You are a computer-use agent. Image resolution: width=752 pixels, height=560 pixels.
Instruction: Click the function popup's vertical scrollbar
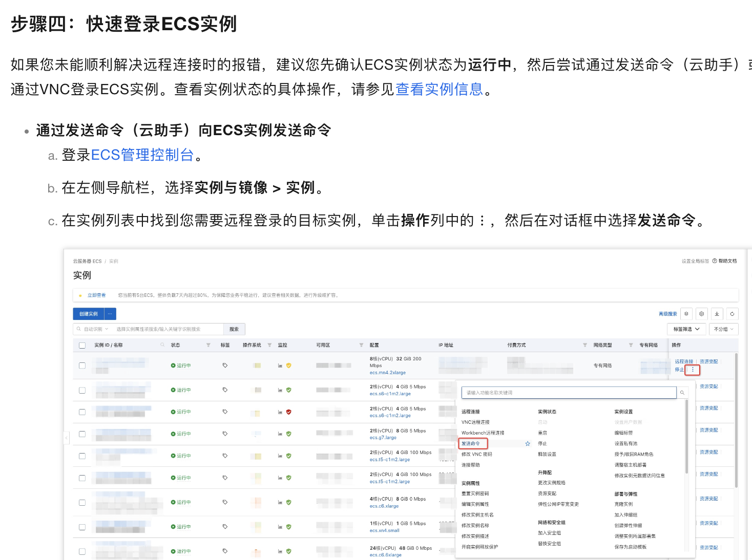(x=686, y=436)
